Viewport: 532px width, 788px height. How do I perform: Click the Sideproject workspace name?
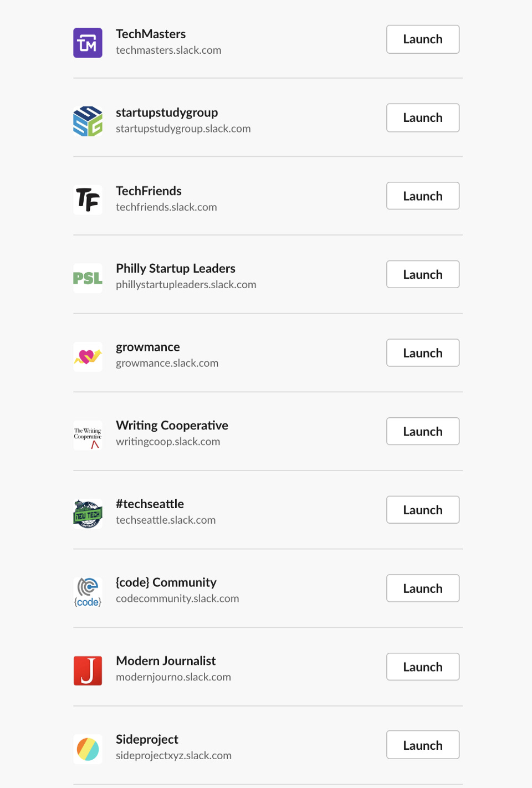(147, 740)
